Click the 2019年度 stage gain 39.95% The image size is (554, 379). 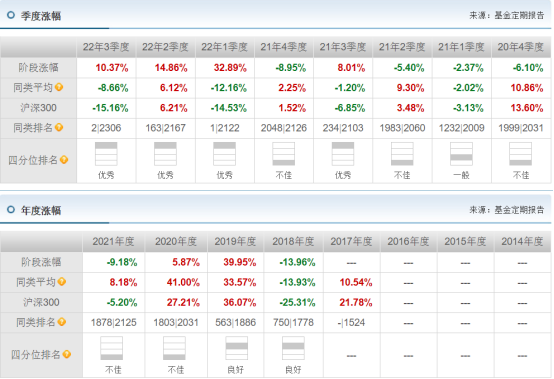239,262
